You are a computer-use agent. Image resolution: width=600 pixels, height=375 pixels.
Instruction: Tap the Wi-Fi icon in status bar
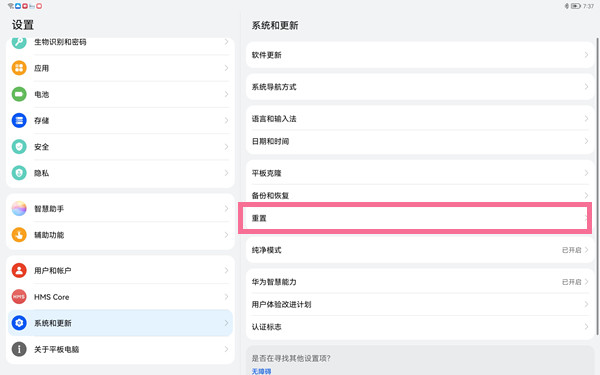tap(11, 6)
